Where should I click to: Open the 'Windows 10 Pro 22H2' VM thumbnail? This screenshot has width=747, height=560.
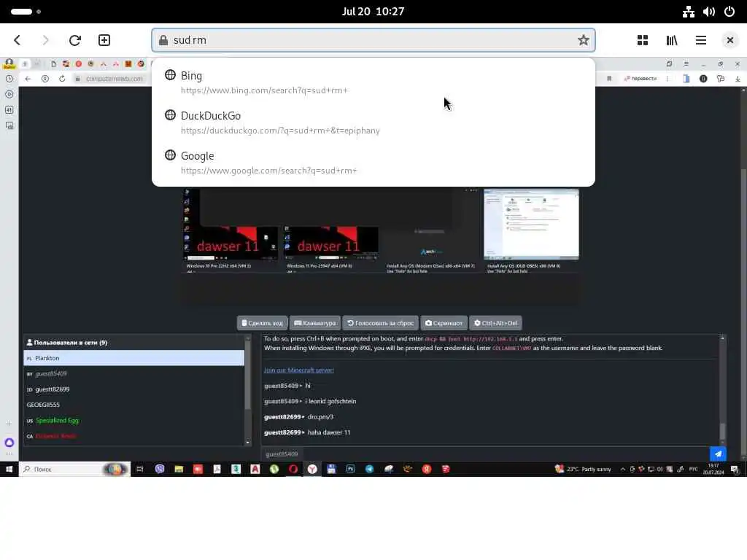click(231, 230)
